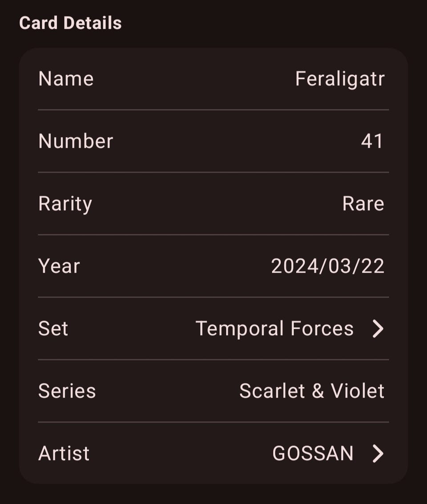Click the Series field label
This screenshot has width=427, height=504.
point(67,391)
